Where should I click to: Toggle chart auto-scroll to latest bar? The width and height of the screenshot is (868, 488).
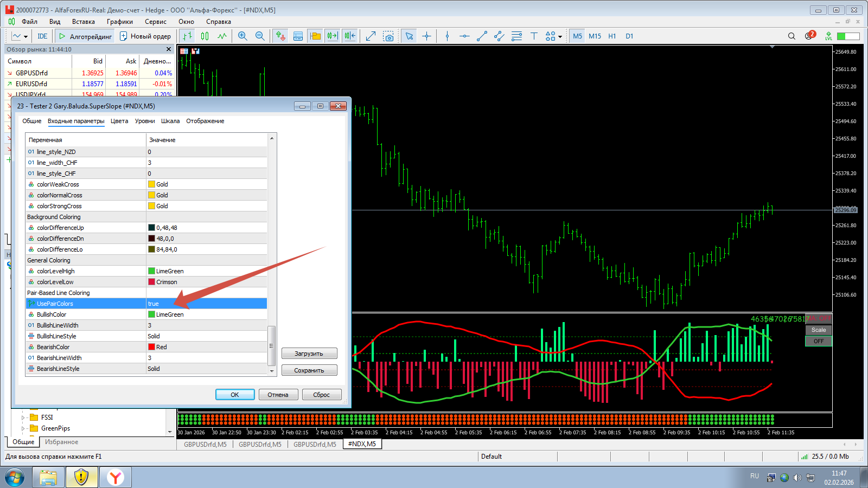click(333, 36)
